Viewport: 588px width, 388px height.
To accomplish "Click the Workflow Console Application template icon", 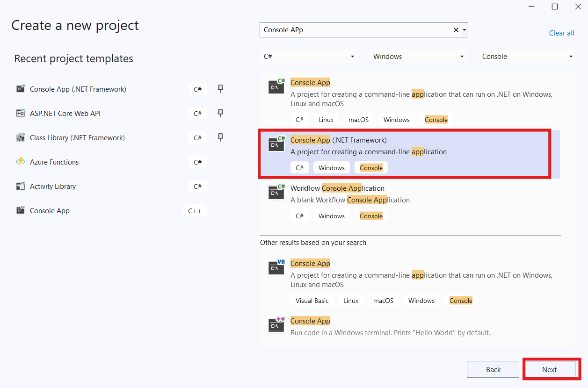I will pyautogui.click(x=276, y=192).
